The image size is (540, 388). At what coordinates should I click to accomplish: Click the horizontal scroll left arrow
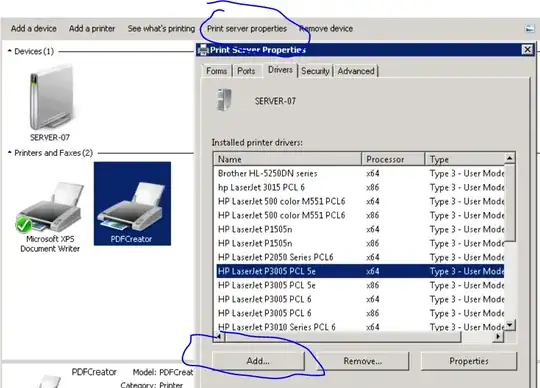219,336
